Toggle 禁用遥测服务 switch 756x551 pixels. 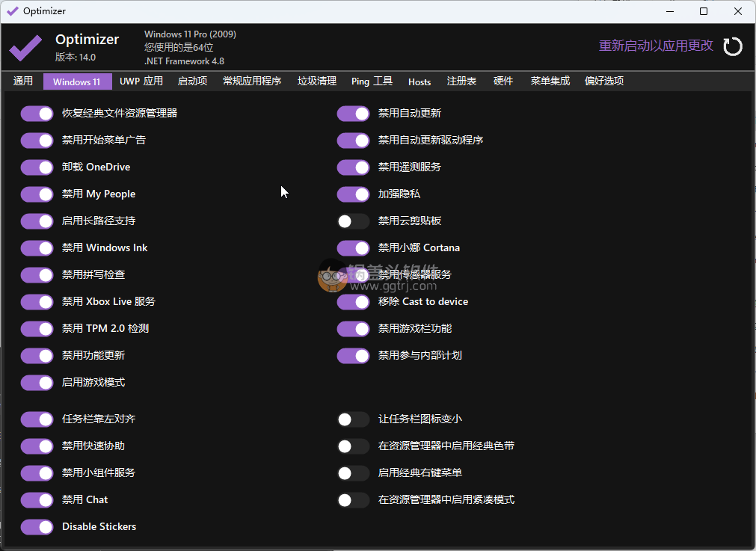(x=354, y=167)
